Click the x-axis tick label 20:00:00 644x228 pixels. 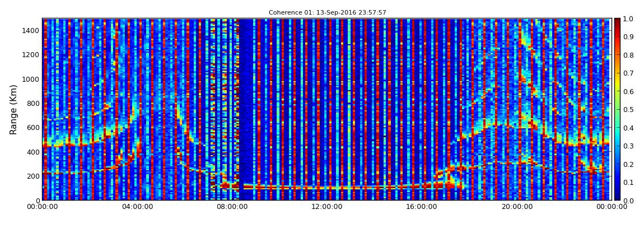(517, 207)
